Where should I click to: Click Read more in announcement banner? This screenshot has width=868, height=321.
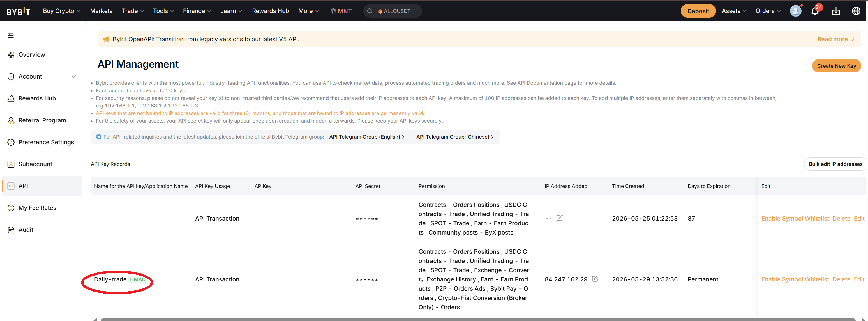click(836, 39)
